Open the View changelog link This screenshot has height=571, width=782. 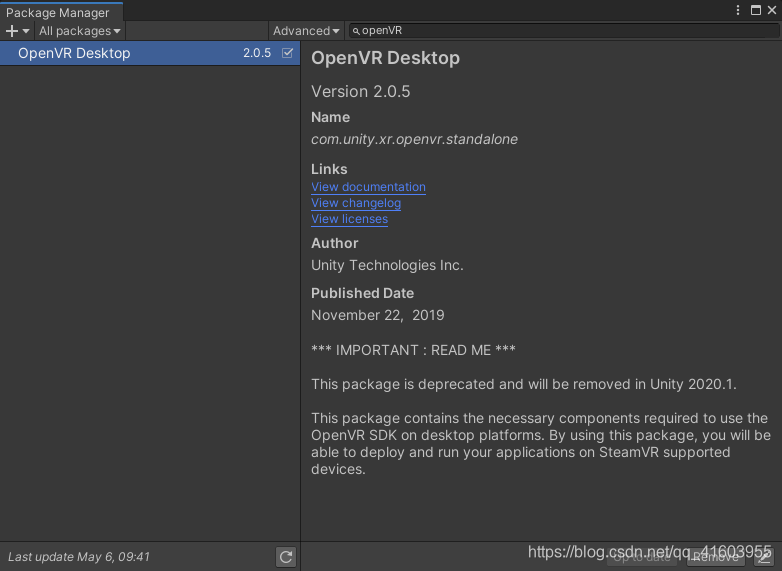[356, 203]
